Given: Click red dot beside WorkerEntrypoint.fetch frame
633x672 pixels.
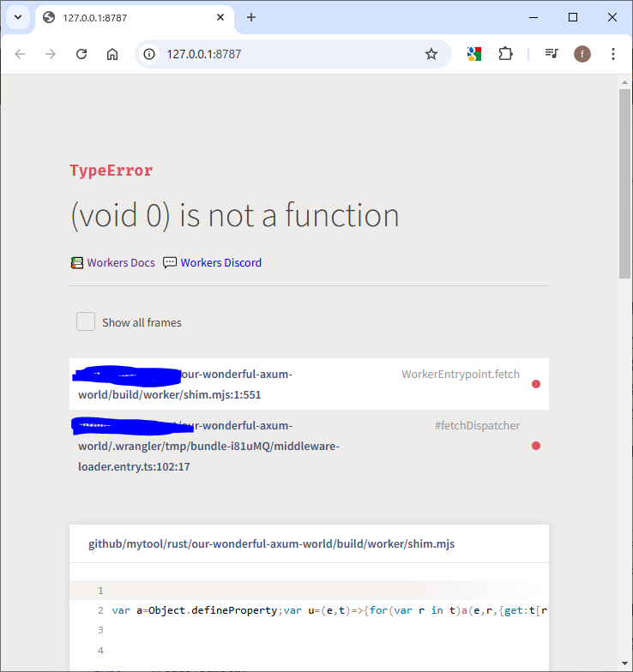Looking at the screenshot, I should 536,384.
